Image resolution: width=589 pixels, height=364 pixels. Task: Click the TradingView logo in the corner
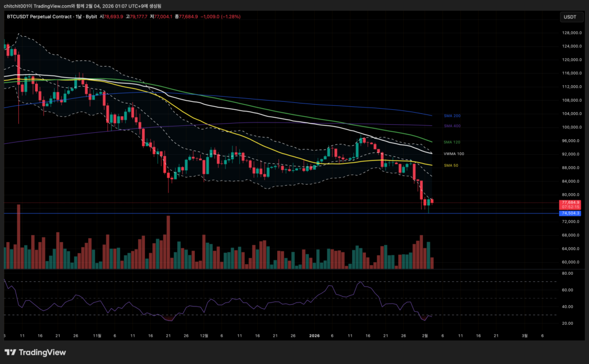point(36,352)
